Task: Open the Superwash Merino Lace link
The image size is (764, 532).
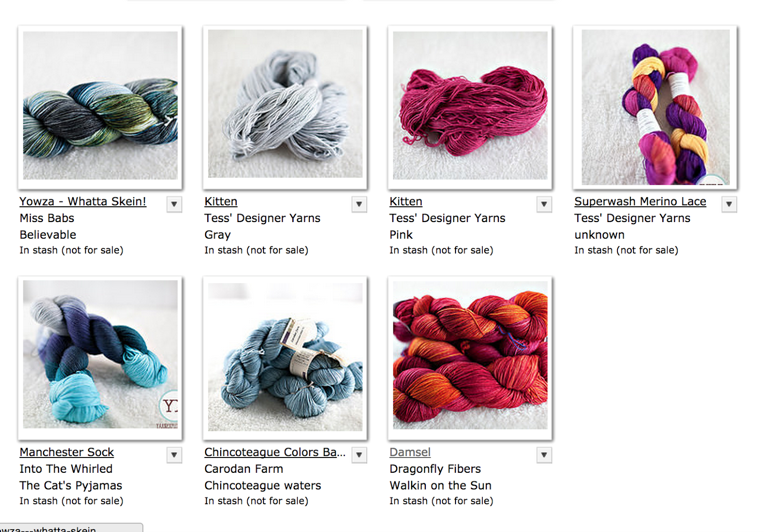Action: pyautogui.click(x=640, y=202)
